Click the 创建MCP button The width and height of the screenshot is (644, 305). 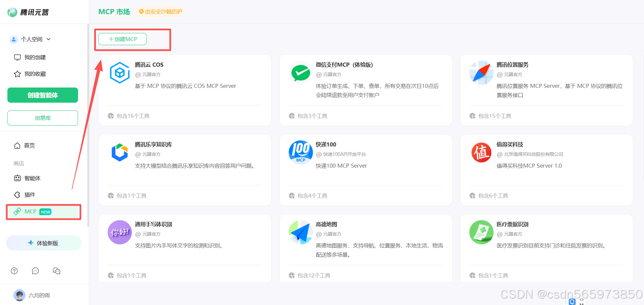[122, 39]
